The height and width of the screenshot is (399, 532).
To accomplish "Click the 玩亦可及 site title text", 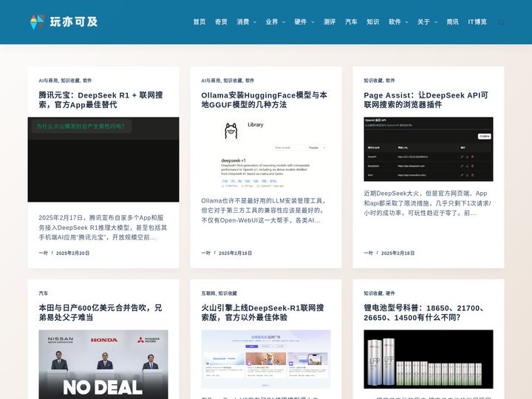I will (74, 22).
